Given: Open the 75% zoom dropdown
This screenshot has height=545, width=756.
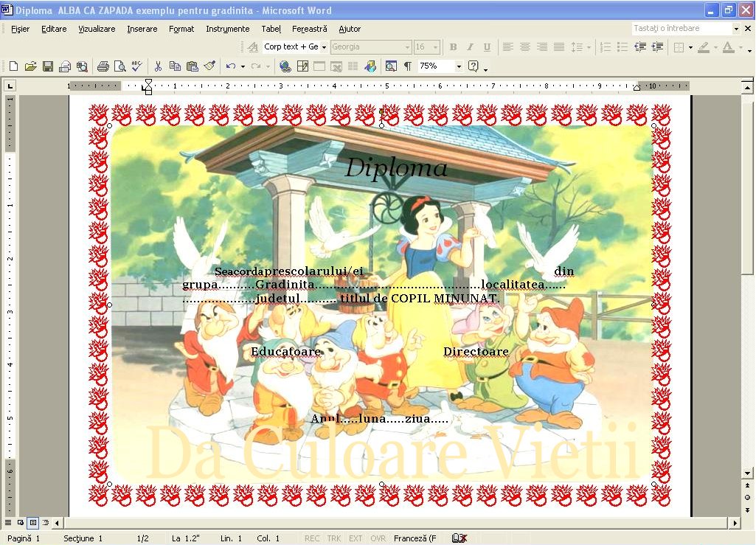Looking at the screenshot, I should (x=459, y=66).
